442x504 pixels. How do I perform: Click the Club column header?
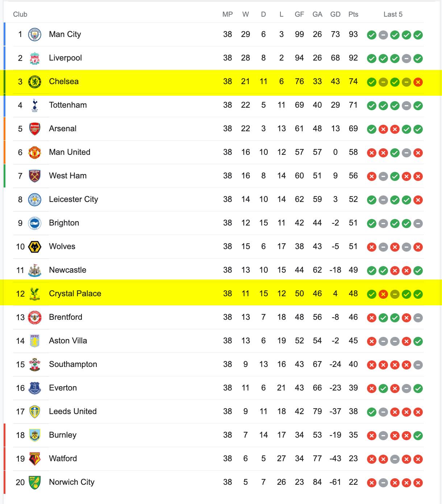[20, 14]
